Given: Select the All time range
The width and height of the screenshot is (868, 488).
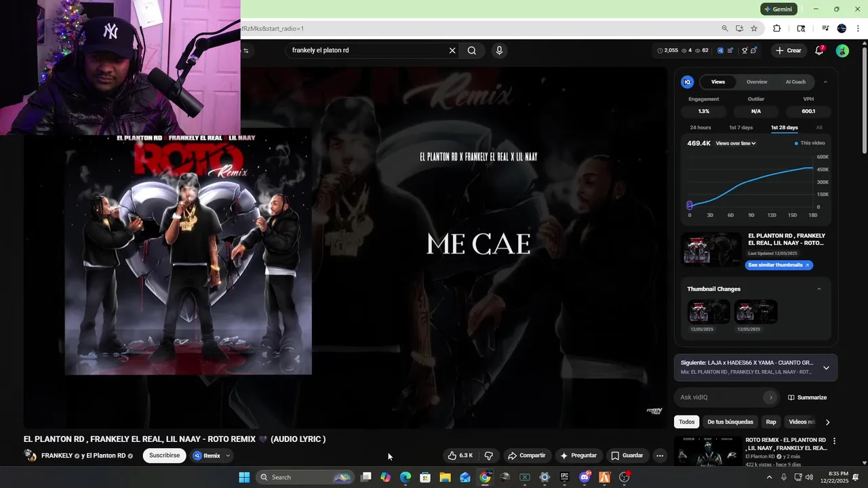Looking at the screenshot, I should click(819, 127).
